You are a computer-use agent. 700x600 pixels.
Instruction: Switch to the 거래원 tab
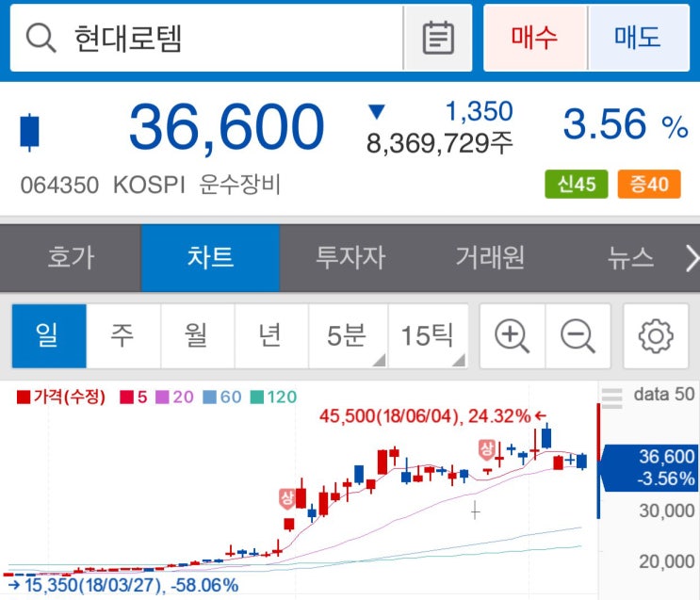pyautogui.click(x=490, y=258)
